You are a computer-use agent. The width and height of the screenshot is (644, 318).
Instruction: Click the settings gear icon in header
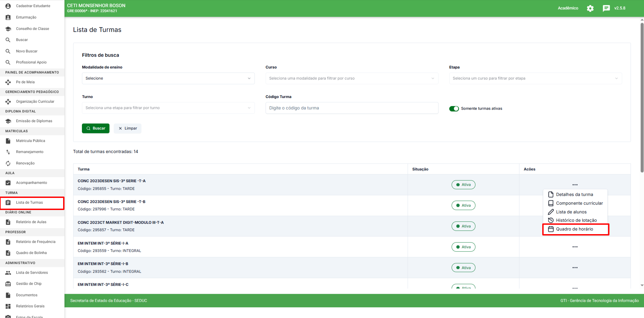tap(590, 8)
